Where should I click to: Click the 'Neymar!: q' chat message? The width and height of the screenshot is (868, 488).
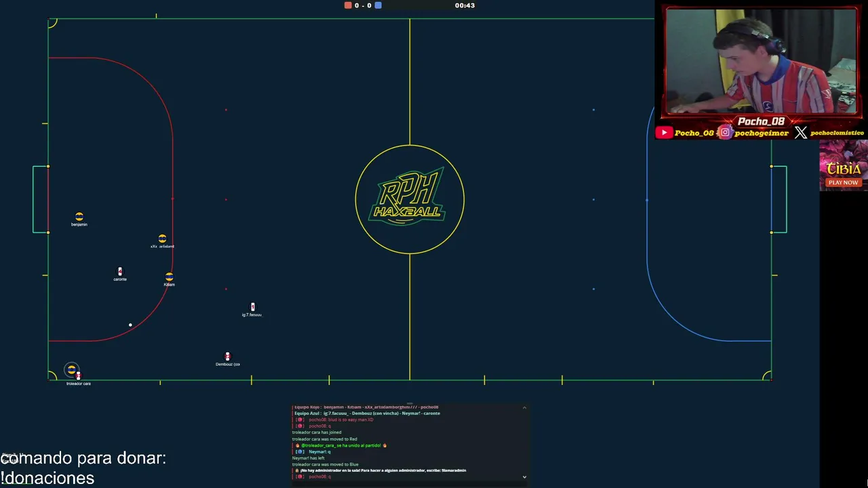click(x=319, y=451)
